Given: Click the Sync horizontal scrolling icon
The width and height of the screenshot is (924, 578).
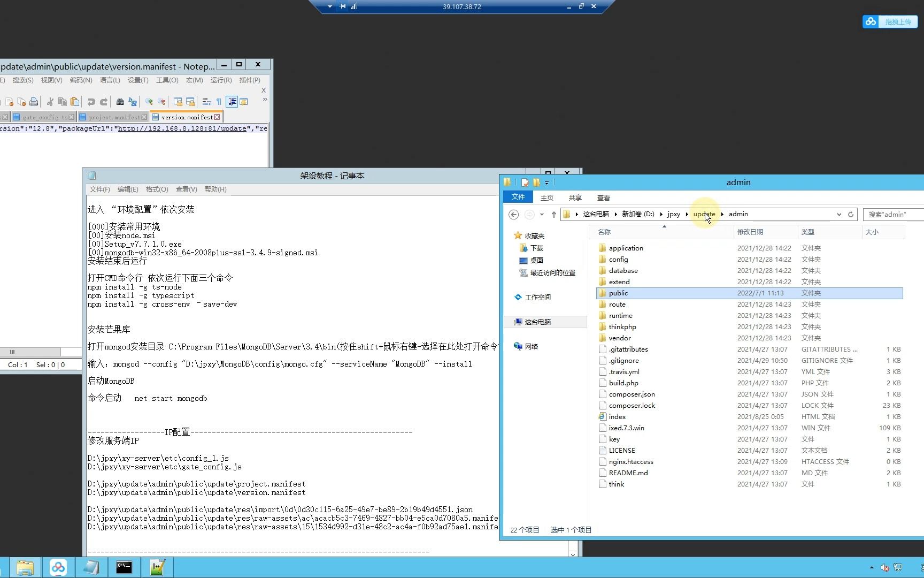Looking at the screenshot, I should (x=190, y=102).
